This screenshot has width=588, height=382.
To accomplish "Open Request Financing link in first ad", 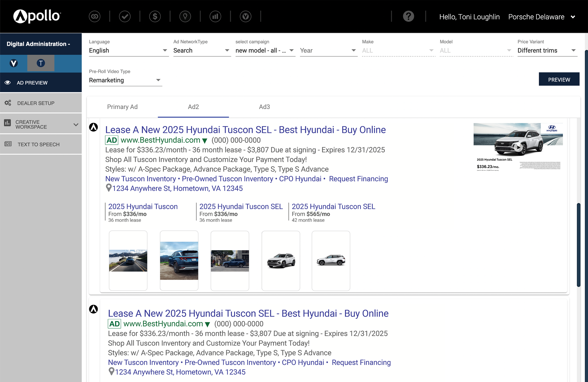I will (x=358, y=179).
